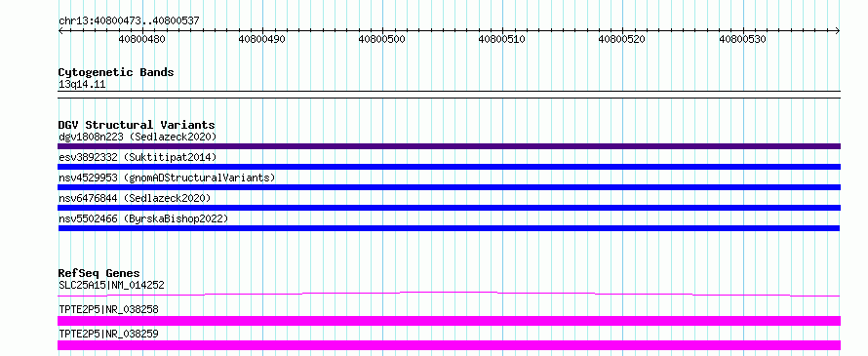Click the 13q14.11 band label
Viewport: 868px width, 356px height.
pos(82,85)
